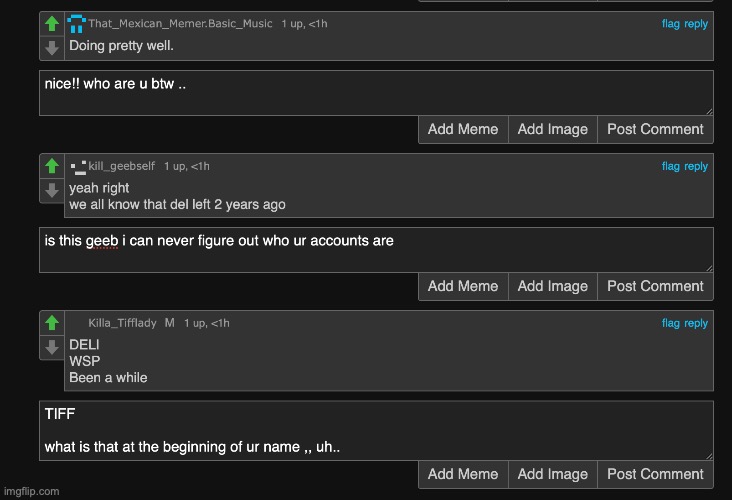Upvote kill_geebself's comment
This screenshot has width=732, height=500.
click(52, 166)
